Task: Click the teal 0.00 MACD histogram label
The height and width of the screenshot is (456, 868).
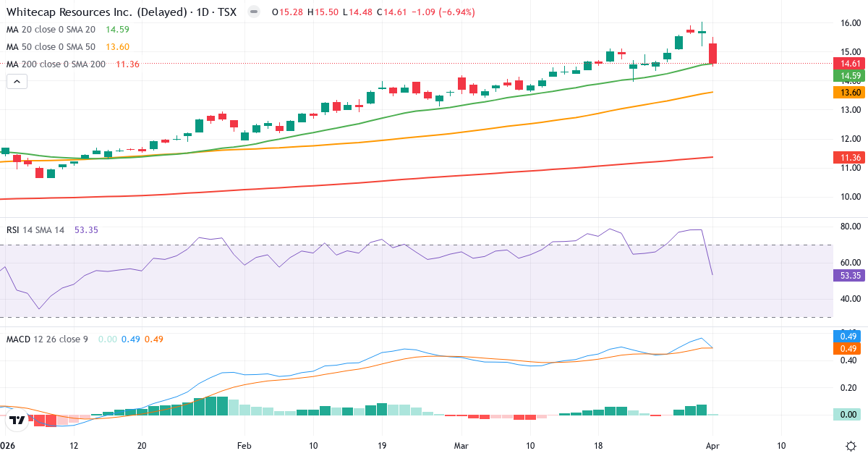Action: [x=848, y=414]
